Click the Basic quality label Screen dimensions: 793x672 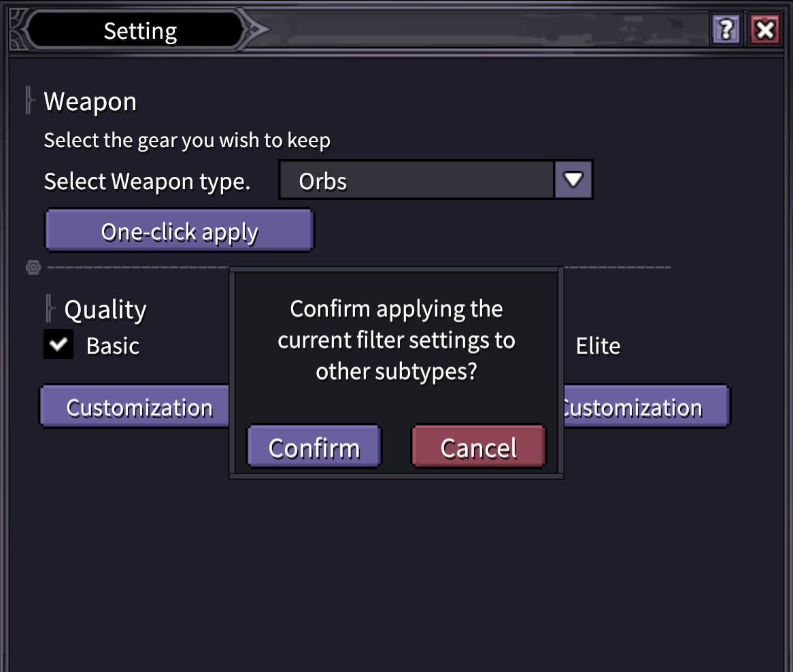pyautogui.click(x=113, y=346)
